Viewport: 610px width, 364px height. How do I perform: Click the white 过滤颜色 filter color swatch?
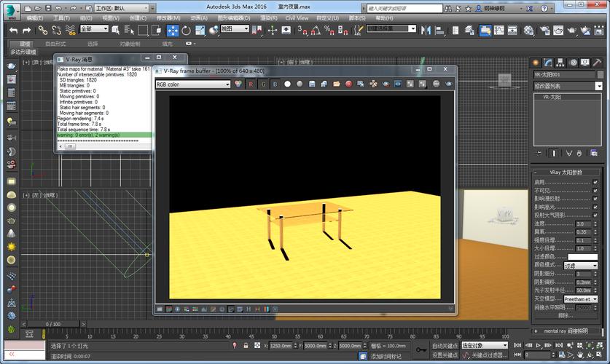582,257
